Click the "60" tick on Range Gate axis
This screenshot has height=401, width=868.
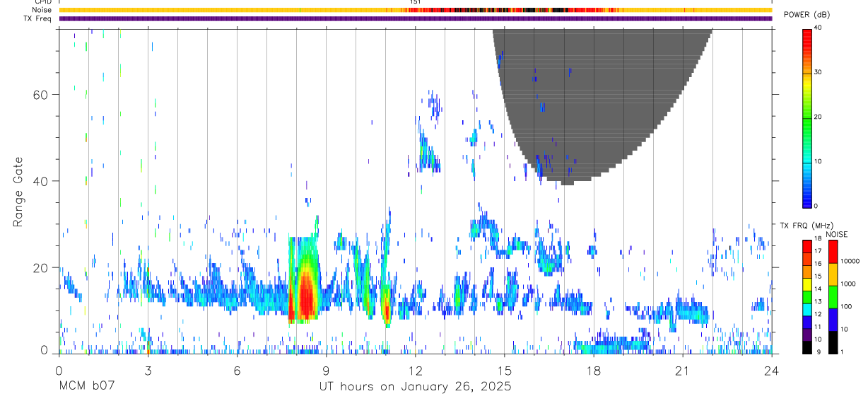40,95
